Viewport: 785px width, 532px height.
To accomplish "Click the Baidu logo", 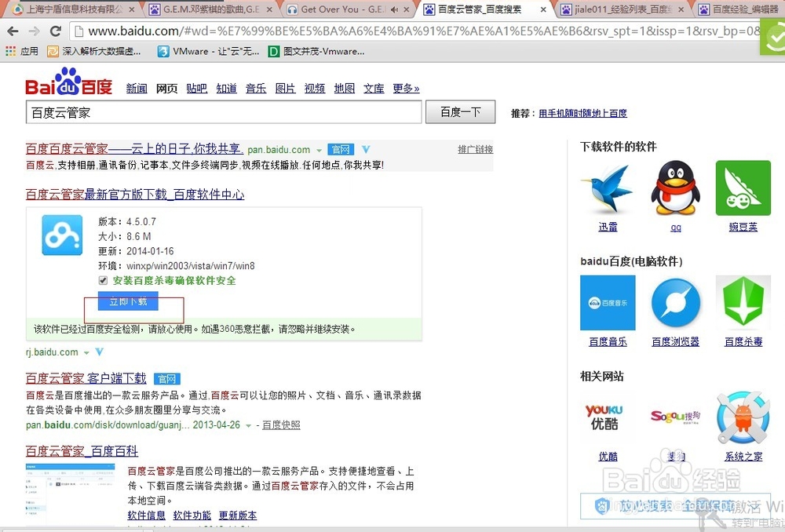I will 69,82.
